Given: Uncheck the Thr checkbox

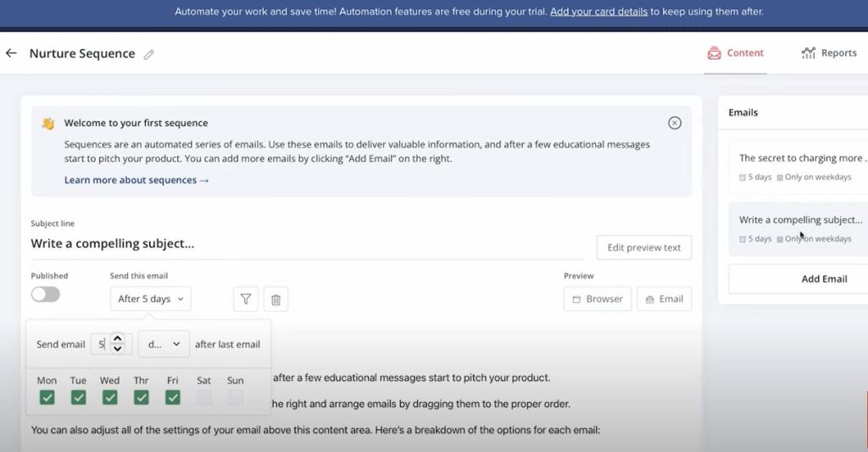Looking at the screenshot, I should click(x=142, y=397).
